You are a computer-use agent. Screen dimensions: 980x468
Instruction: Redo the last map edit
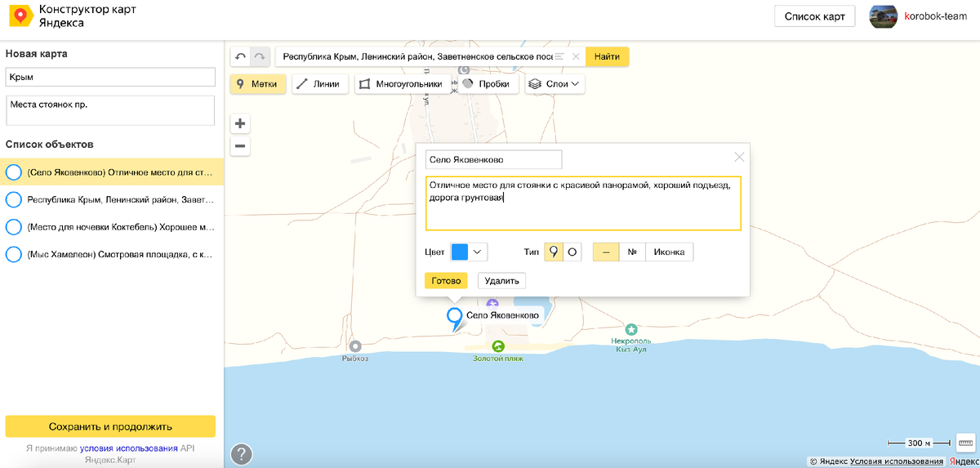(x=260, y=56)
